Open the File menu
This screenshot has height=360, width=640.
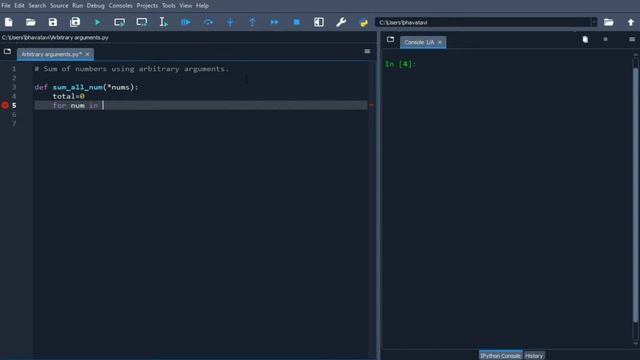click(6, 6)
